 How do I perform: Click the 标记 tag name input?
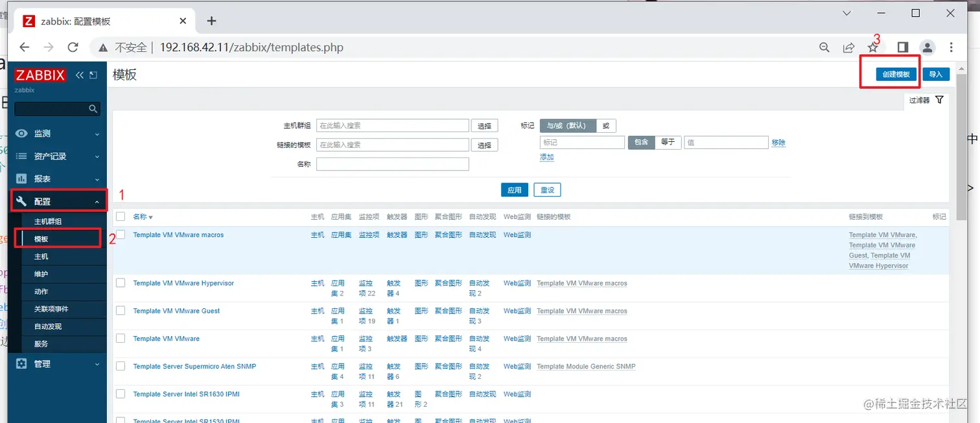582,143
